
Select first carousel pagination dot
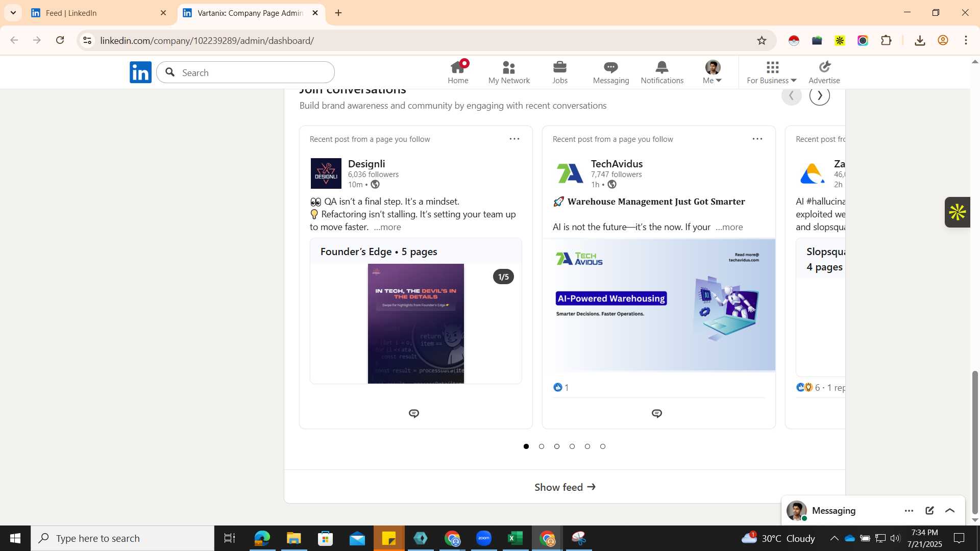click(526, 446)
